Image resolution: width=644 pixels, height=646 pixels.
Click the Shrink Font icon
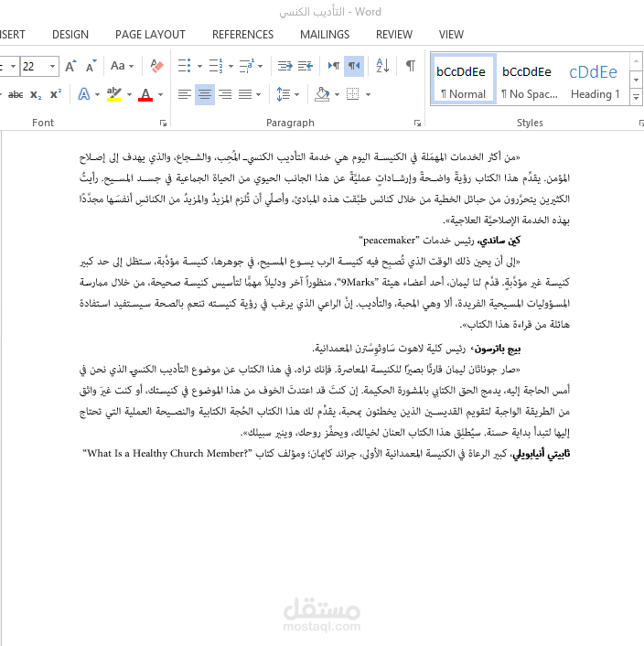(x=91, y=66)
